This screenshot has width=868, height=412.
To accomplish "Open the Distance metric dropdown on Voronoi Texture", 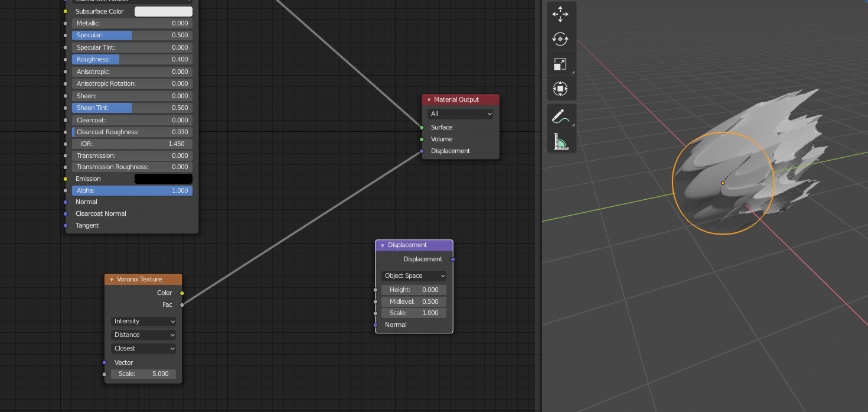I will coord(143,335).
